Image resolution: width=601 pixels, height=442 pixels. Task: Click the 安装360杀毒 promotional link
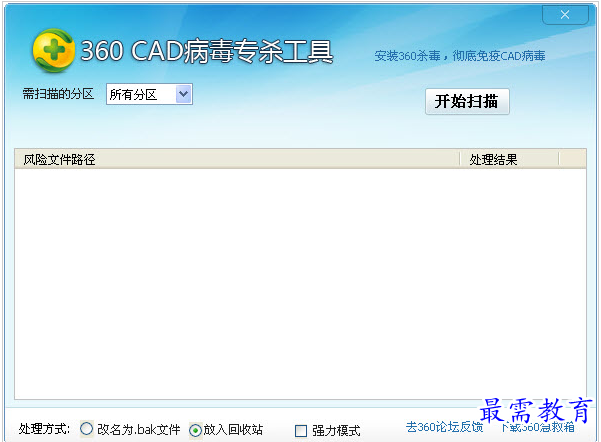click(460, 56)
